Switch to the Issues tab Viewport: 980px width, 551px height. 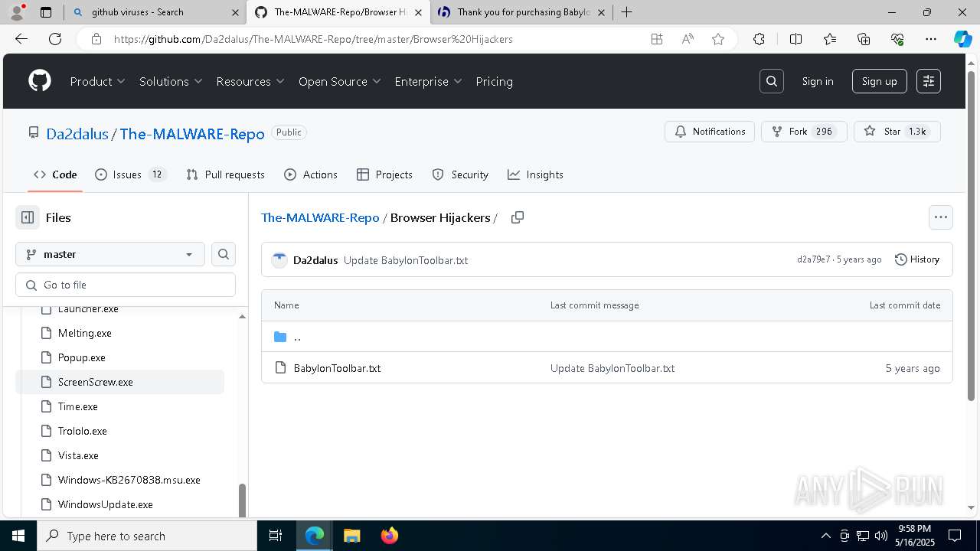(x=130, y=174)
